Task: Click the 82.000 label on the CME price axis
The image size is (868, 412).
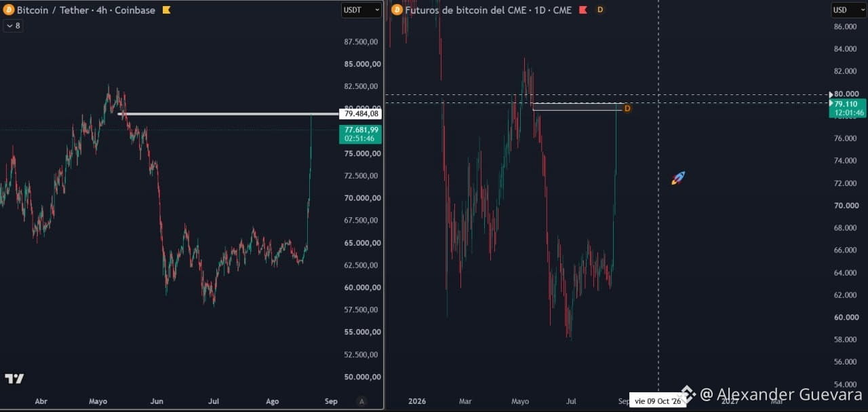Action: tap(846, 72)
